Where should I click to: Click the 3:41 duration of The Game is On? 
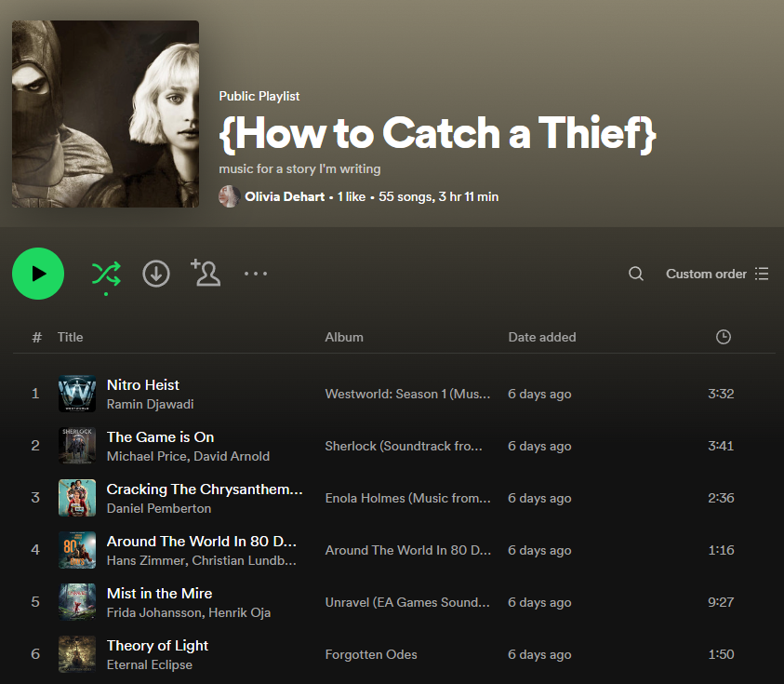[721, 446]
